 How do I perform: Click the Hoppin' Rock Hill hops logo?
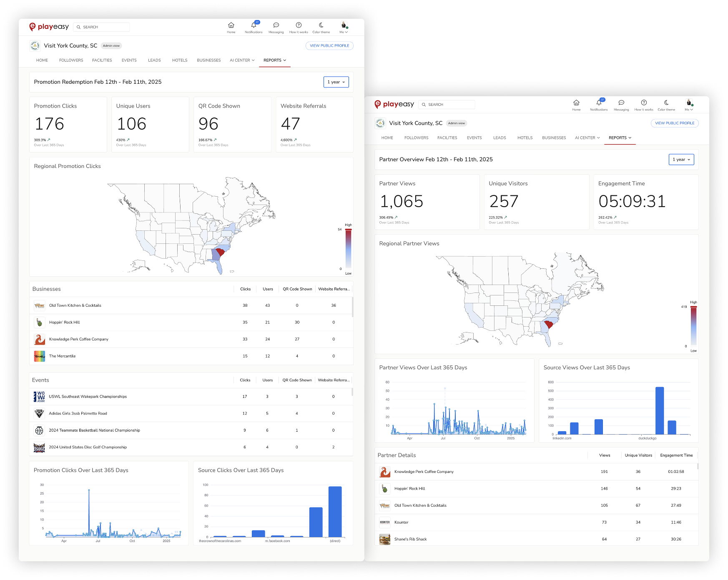pos(384,488)
